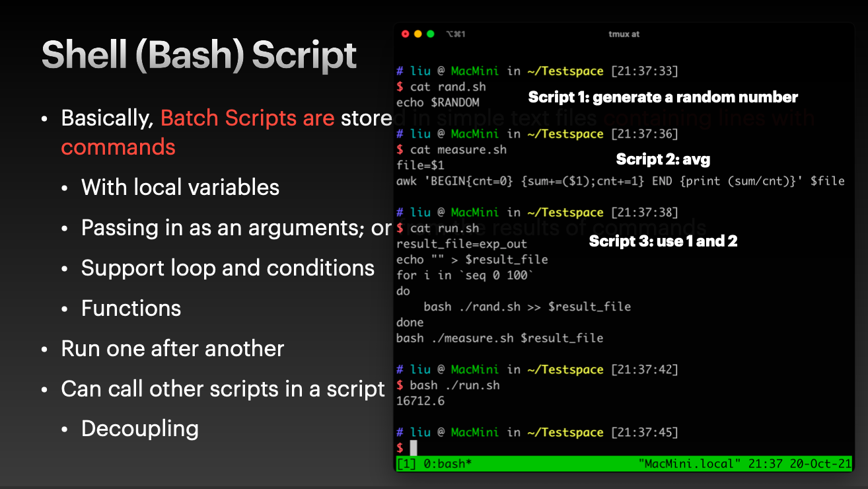Click the 'result_file=exp_out' line
Viewport: 868px width, 489px height.
coord(462,244)
